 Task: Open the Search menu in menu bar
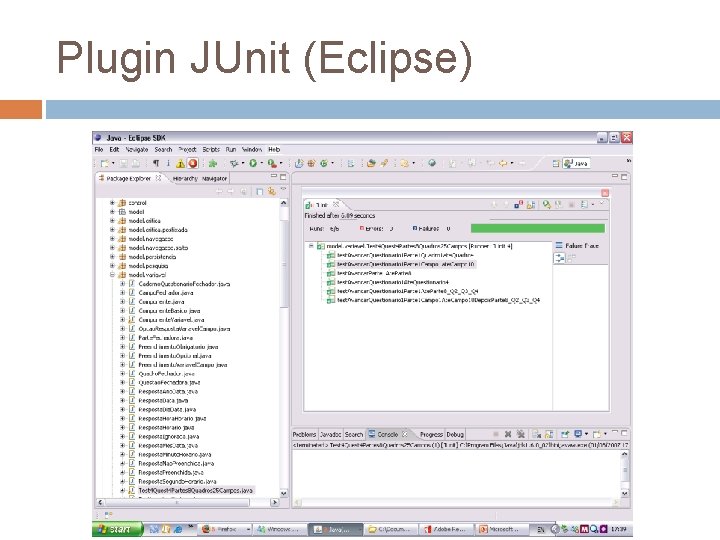click(x=163, y=149)
